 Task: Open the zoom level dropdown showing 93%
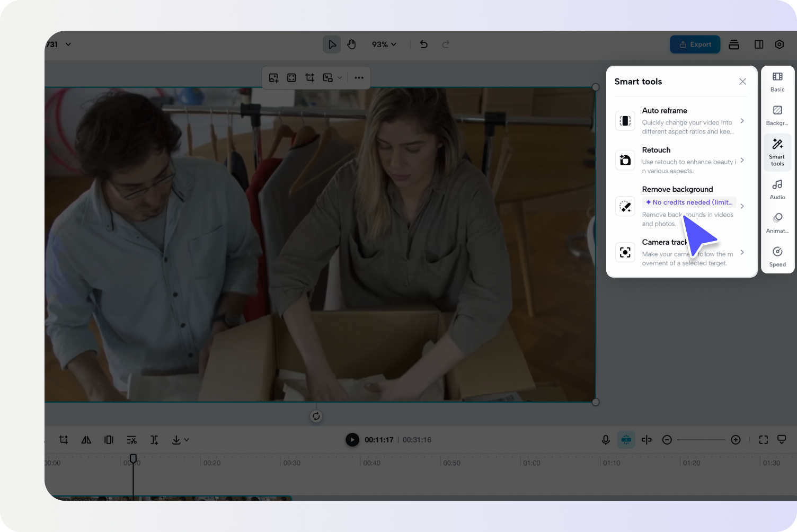[384, 45]
